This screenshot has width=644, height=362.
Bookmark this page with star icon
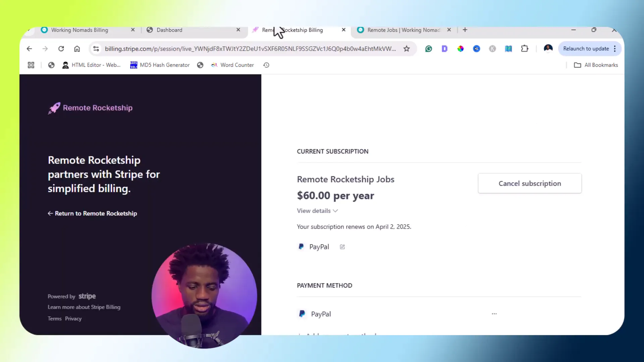(407, 49)
